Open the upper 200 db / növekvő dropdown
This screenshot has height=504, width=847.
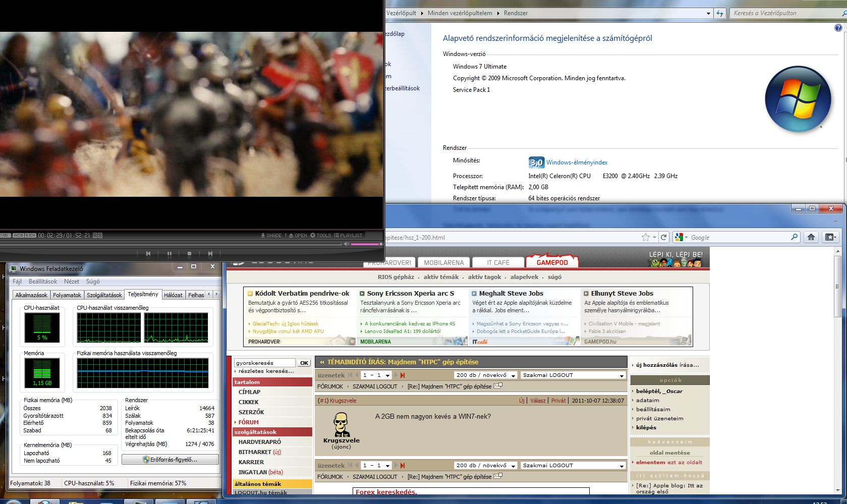coord(486,375)
